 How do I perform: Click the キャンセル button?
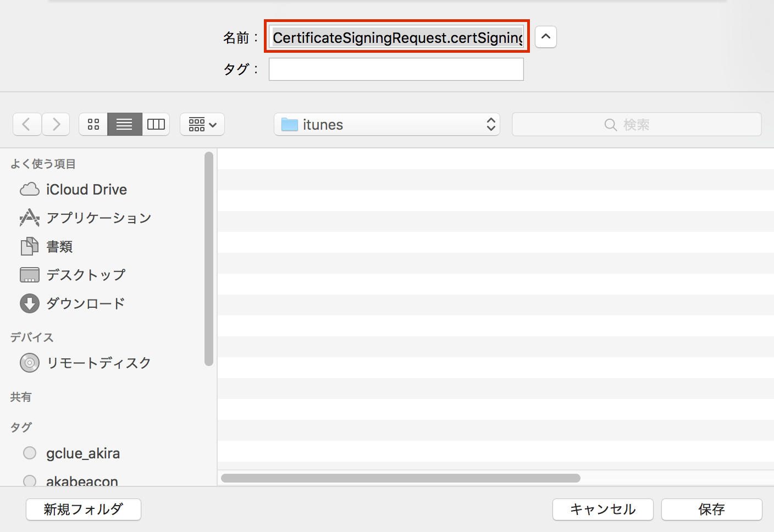pyautogui.click(x=602, y=509)
